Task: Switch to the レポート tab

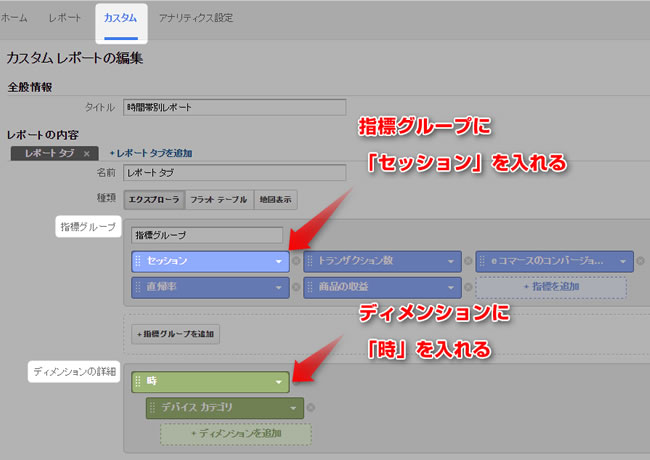Action: pyautogui.click(x=63, y=18)
